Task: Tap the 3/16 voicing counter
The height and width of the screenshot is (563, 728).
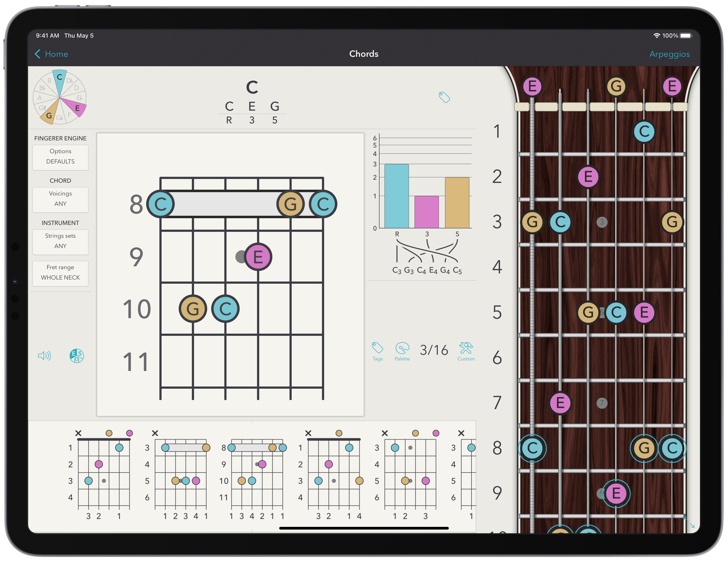Action: click(x=434, y=350)
